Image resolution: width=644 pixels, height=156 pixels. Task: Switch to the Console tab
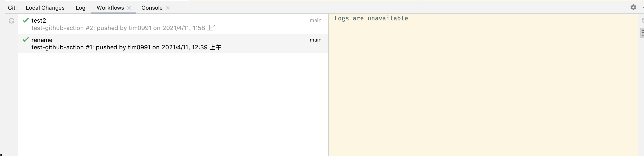tap(152, 8)
